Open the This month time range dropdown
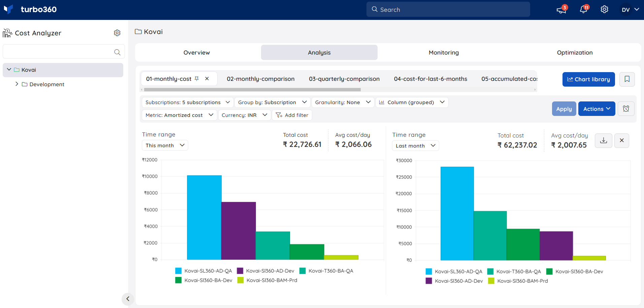Image resolution: width=644 pixels, height=308 pixels. 165,145
